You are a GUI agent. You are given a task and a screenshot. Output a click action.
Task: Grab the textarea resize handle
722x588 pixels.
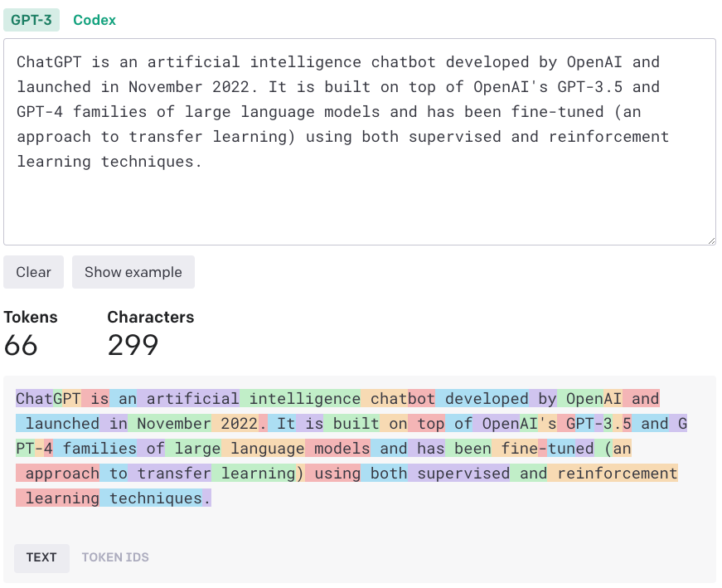click(710, 240)
